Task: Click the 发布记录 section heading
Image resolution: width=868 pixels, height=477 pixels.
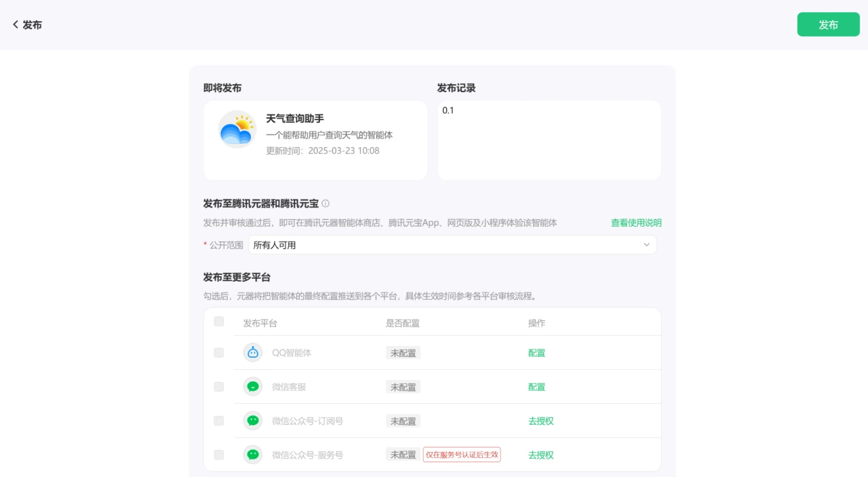Action: pyautogui.click(x=456, y=88)
